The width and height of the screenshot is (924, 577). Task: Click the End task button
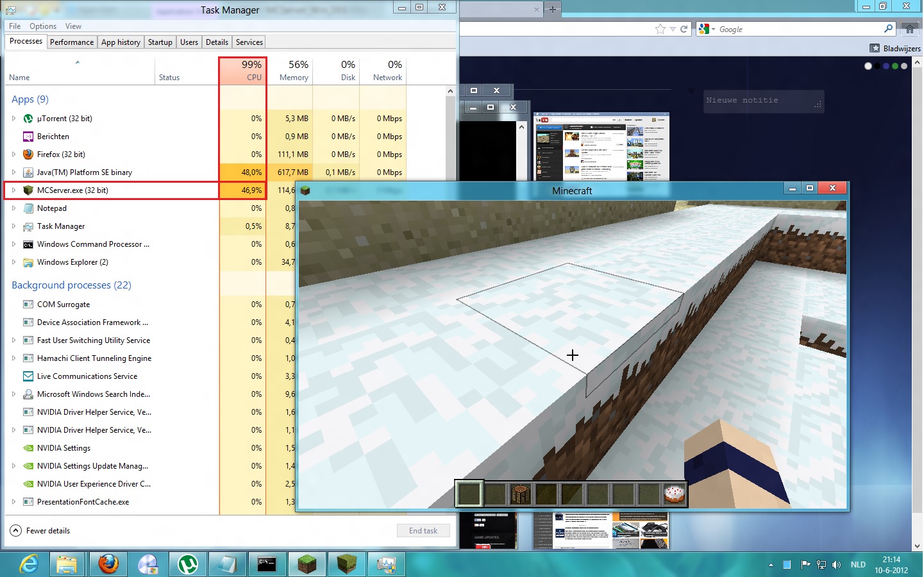pos(423,531)
